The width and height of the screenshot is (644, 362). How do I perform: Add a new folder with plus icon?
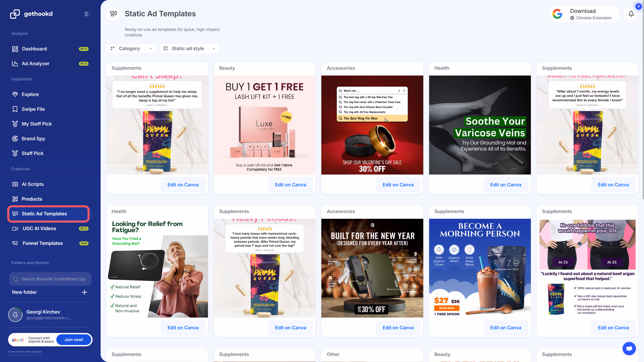[x=85, y=292]
